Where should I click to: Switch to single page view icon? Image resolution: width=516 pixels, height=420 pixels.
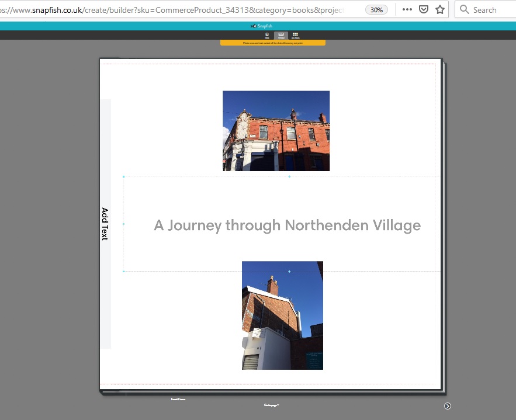(267, 36)
